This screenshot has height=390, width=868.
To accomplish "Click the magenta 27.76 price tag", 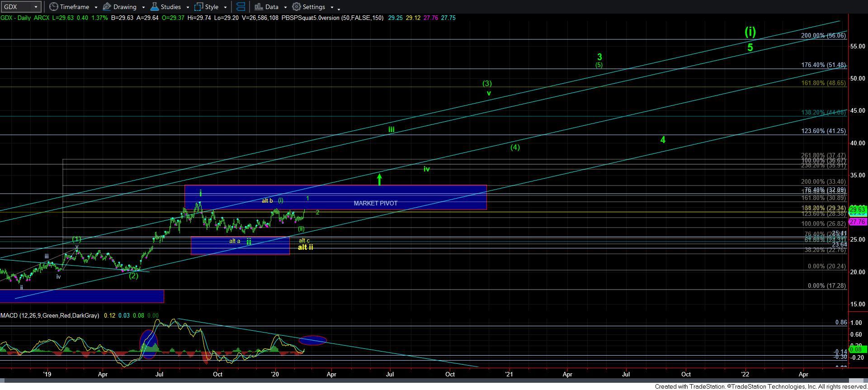I will coord(858,222).
